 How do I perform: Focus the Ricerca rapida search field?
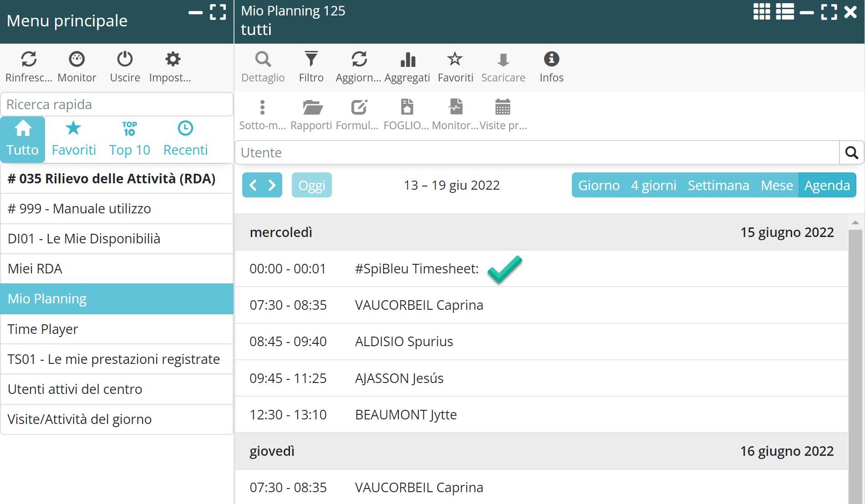click(117, 105)
